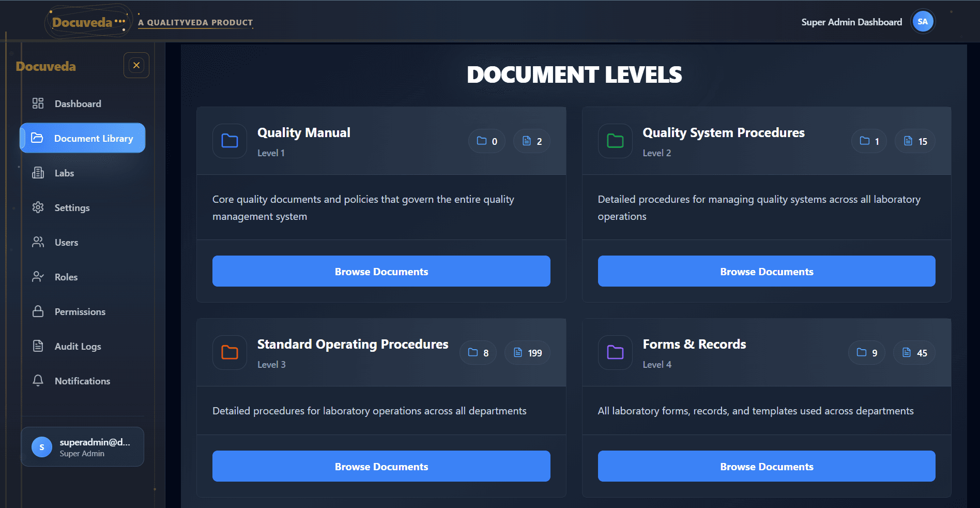Click the Audit Logs document icon
The height and width of the screenshot is (508, 980).
[38, 346]
